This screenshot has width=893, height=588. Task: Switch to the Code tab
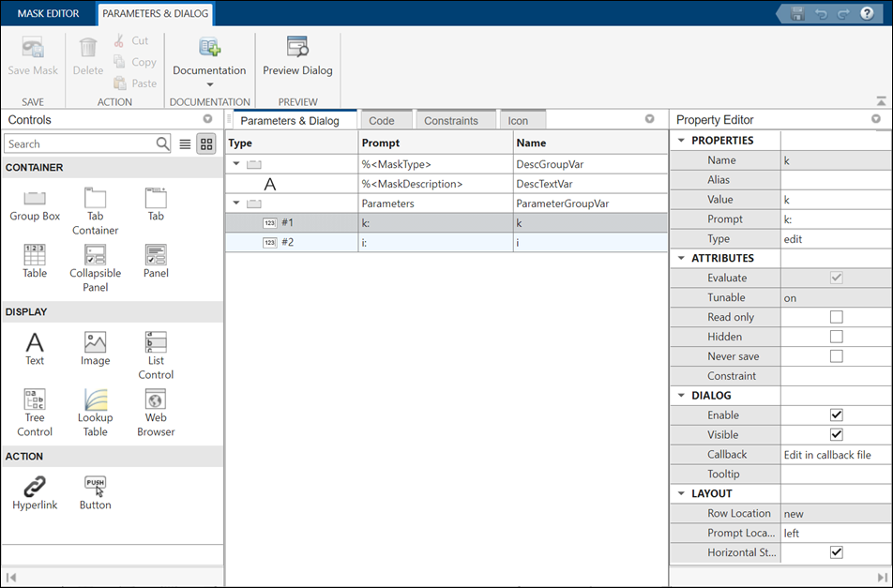click(385, 119)
